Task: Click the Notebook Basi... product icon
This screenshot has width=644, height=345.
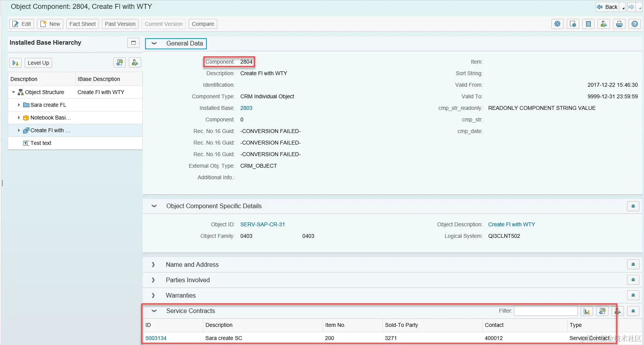Action: 26,118
